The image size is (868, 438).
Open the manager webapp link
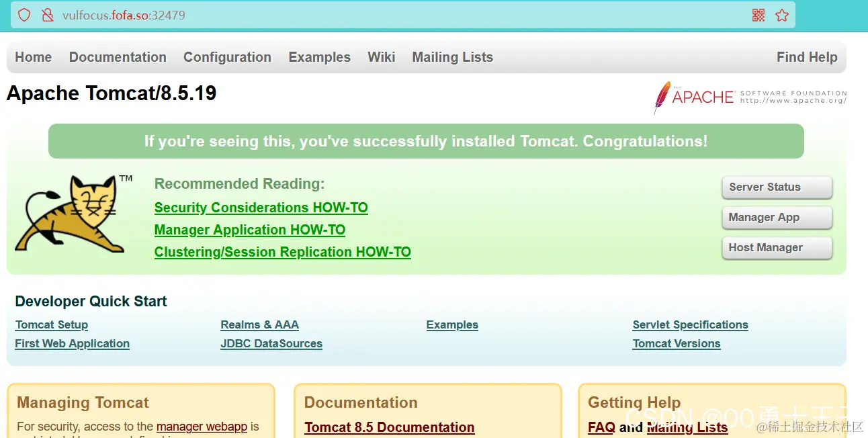click(x=202, y=427)
